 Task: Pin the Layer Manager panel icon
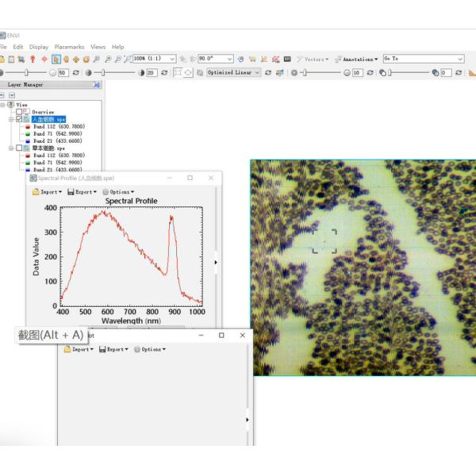click(96, 84)
